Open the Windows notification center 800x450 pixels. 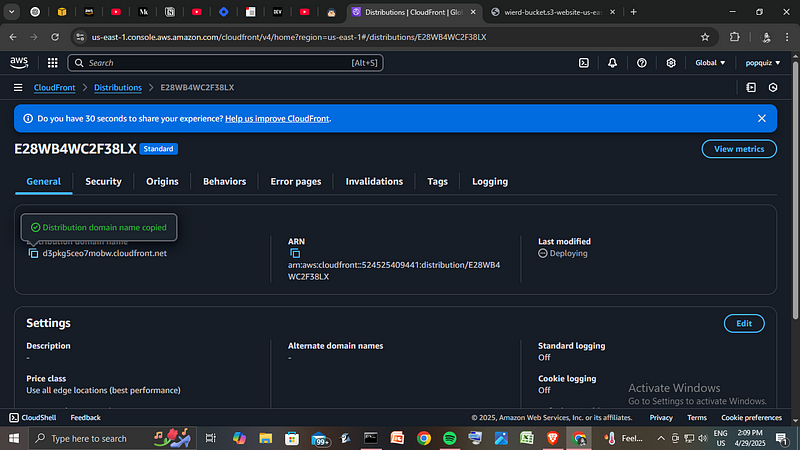[x=782, y=438]
